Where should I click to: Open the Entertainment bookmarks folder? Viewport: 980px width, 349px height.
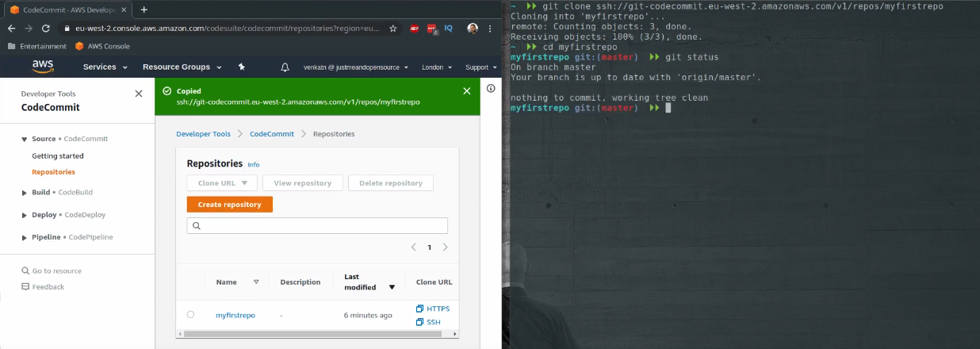coord(37,46)
